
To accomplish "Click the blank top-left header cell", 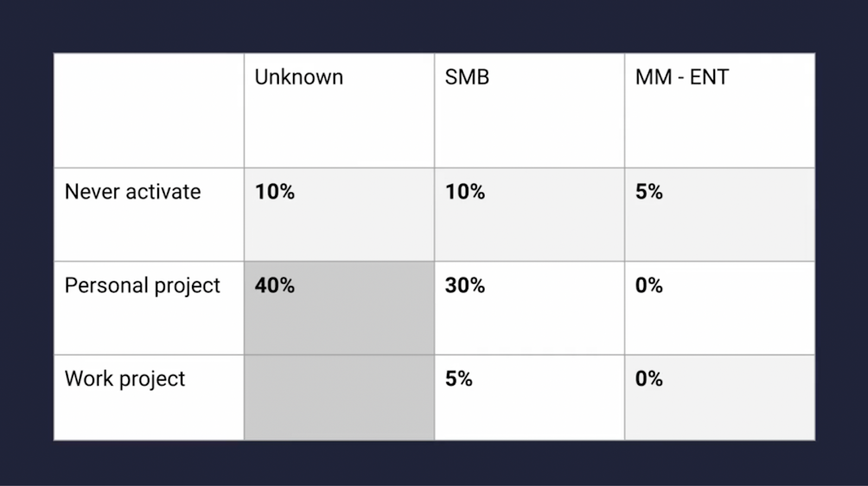I will click(x=149, y=110).
